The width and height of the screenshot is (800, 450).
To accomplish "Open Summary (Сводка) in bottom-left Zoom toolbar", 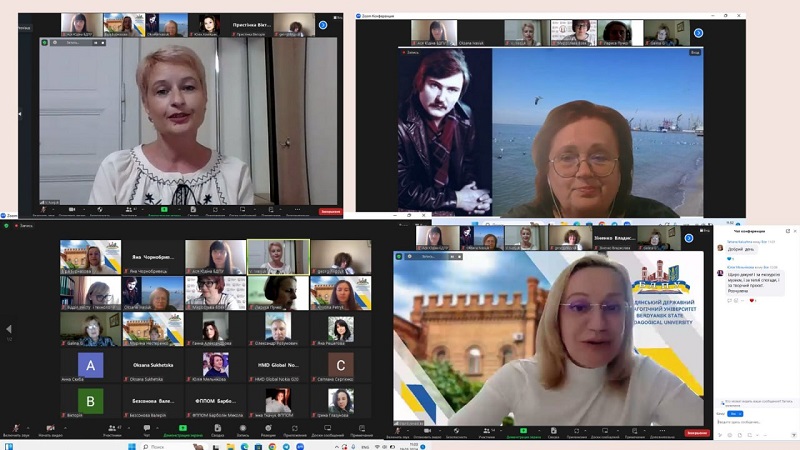I will (217, 429).
